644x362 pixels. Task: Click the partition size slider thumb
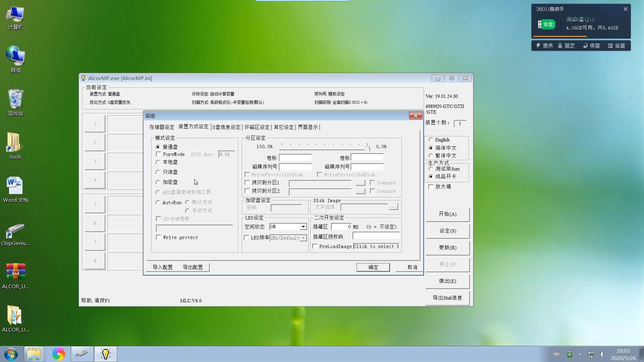[368, 147]
